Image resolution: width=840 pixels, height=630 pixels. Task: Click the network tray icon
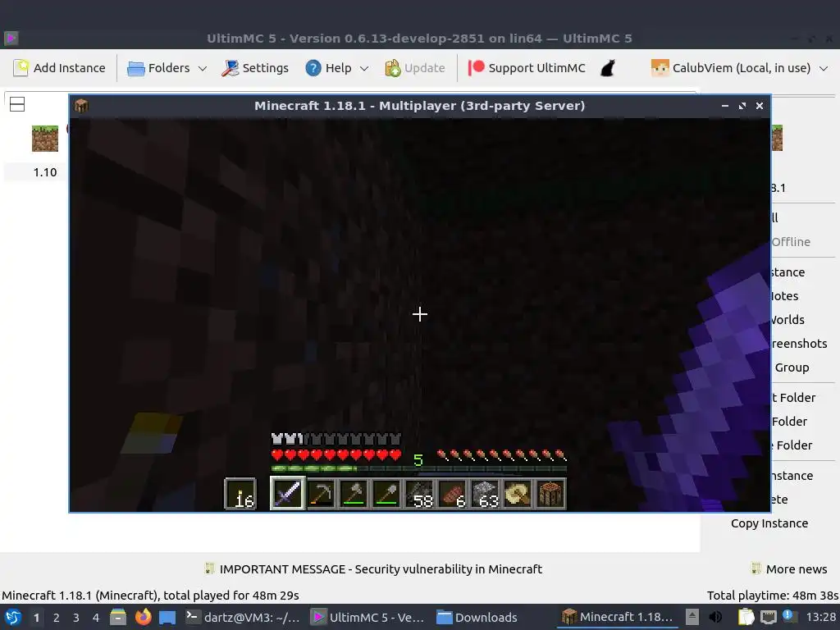tap(768, 618)
